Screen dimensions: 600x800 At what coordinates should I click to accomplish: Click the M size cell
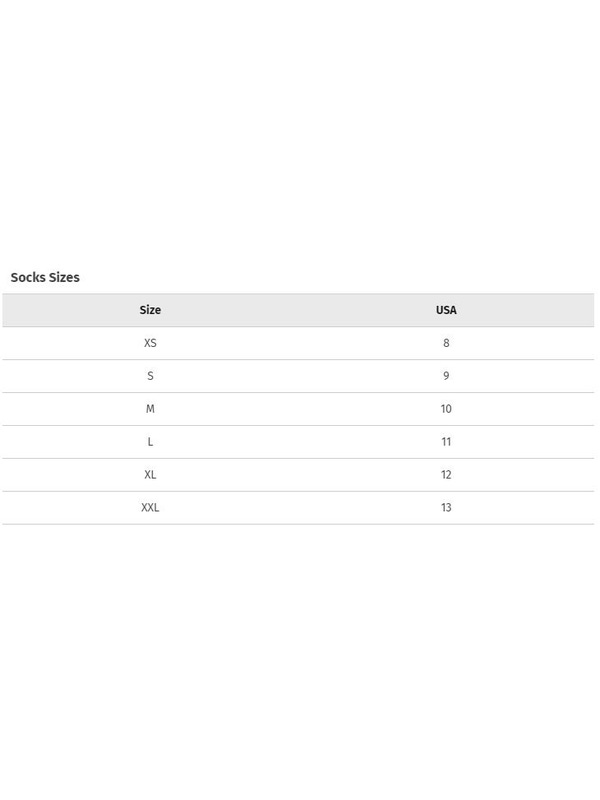point(150,409)
